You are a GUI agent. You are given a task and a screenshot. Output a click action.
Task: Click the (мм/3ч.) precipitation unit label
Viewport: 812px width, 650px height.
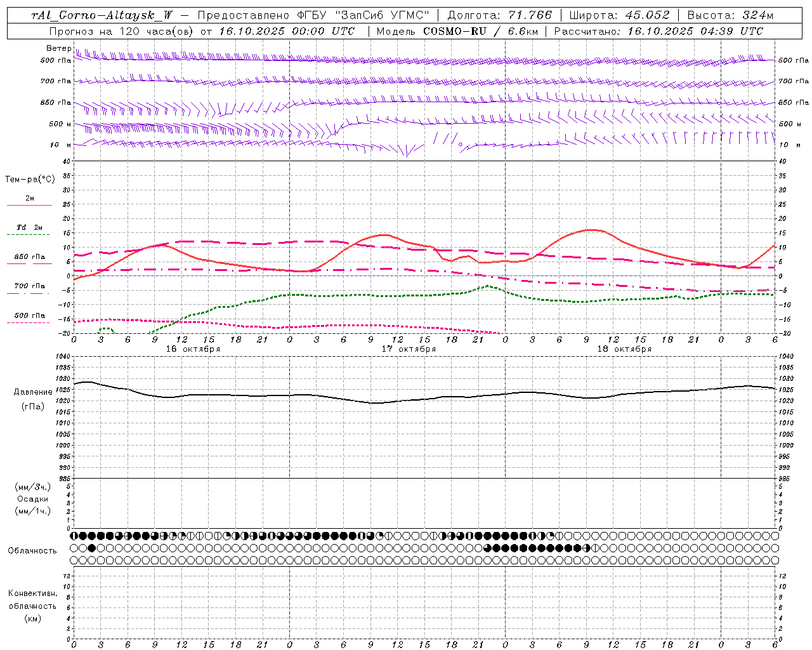[33, 487]
